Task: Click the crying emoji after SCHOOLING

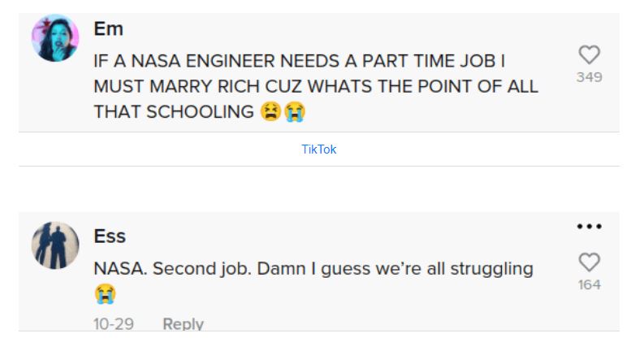Action: click(x=294, y=112)
